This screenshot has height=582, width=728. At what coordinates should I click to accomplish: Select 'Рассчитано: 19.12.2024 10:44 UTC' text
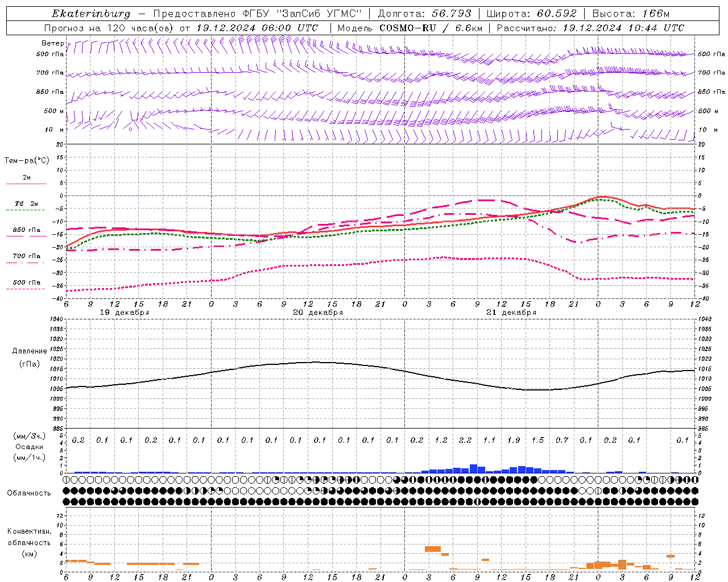click(590, 28)
